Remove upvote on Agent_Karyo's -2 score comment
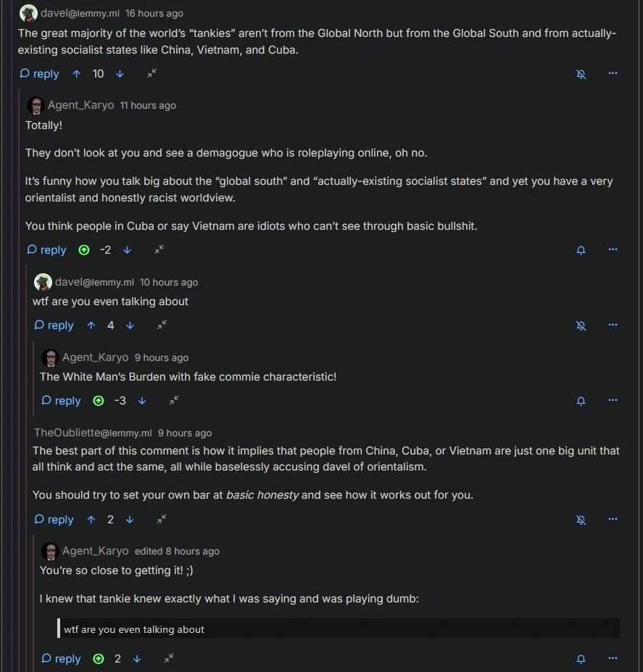643x672 pixels. (x=84, y=250)
